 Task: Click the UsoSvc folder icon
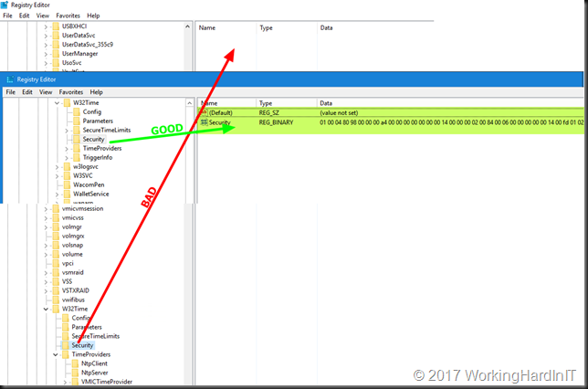pyautogui.click(x=56, y=63)
